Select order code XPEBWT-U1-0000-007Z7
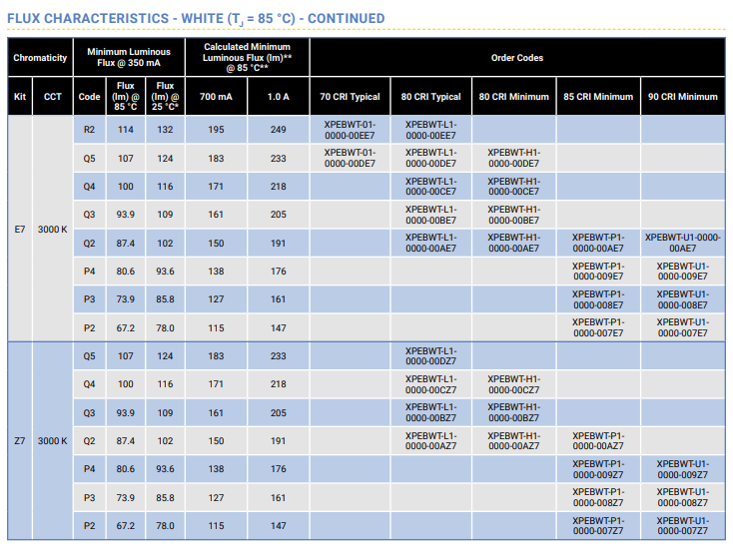 pyautogui.click(x=683, y=525)
